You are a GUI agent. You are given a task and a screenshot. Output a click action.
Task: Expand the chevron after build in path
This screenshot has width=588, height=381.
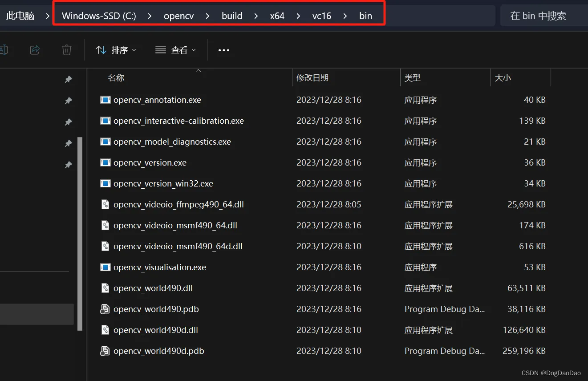(x=256, y=16)
